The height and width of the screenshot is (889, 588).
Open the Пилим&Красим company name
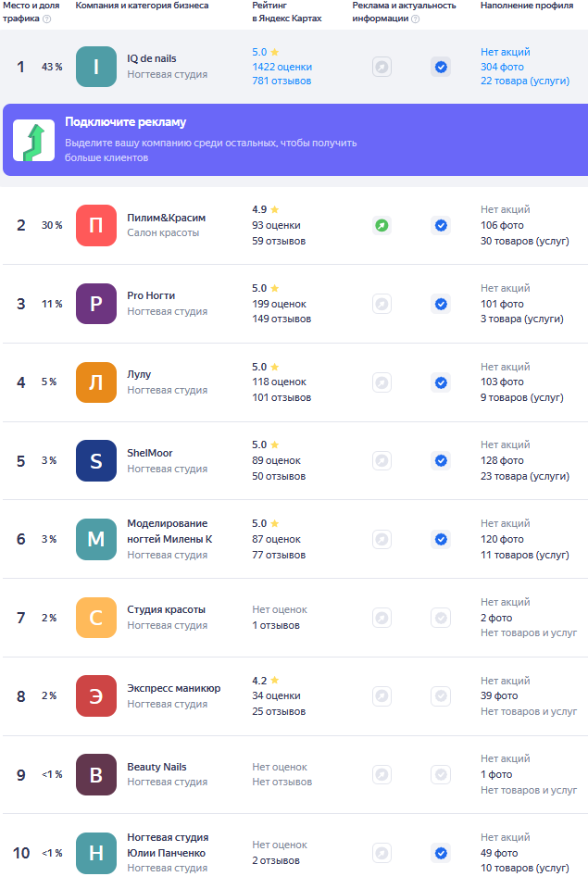coord(166,218)
